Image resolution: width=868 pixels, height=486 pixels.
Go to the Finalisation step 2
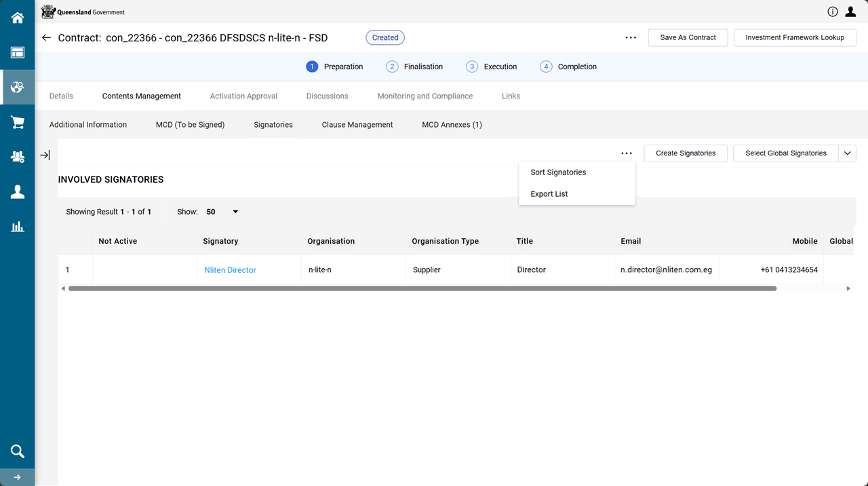[414, 67]
